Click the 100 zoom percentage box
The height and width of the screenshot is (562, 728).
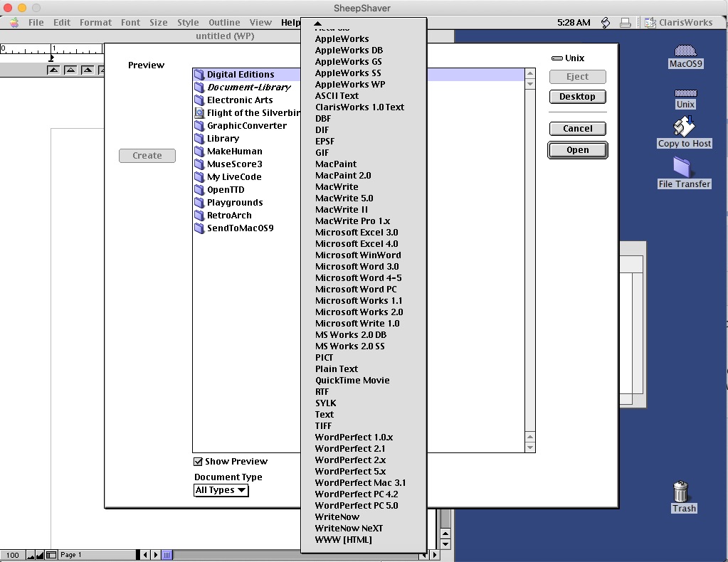pyautogui.click(x=13, y=555)
